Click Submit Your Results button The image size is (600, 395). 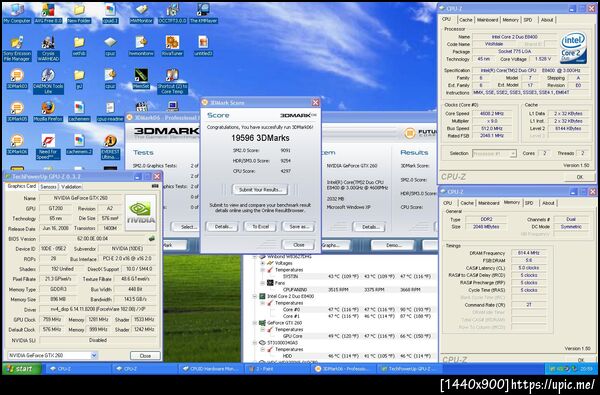point(260,189)
